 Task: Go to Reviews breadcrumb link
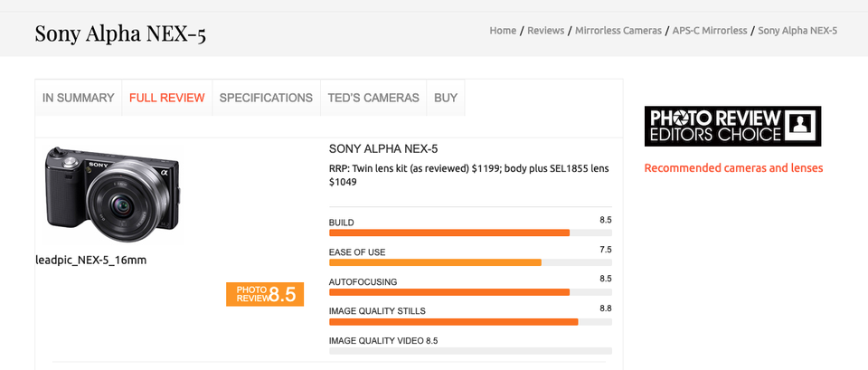(546, 31)
